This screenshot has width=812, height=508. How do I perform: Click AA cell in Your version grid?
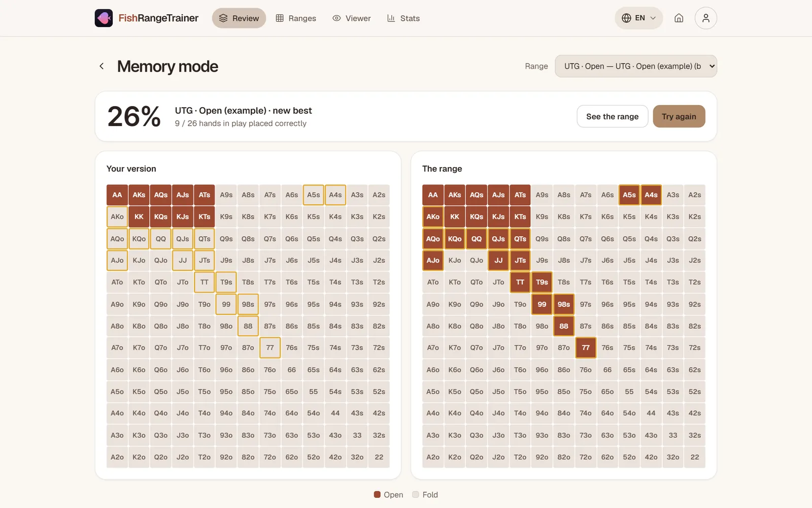117,195
